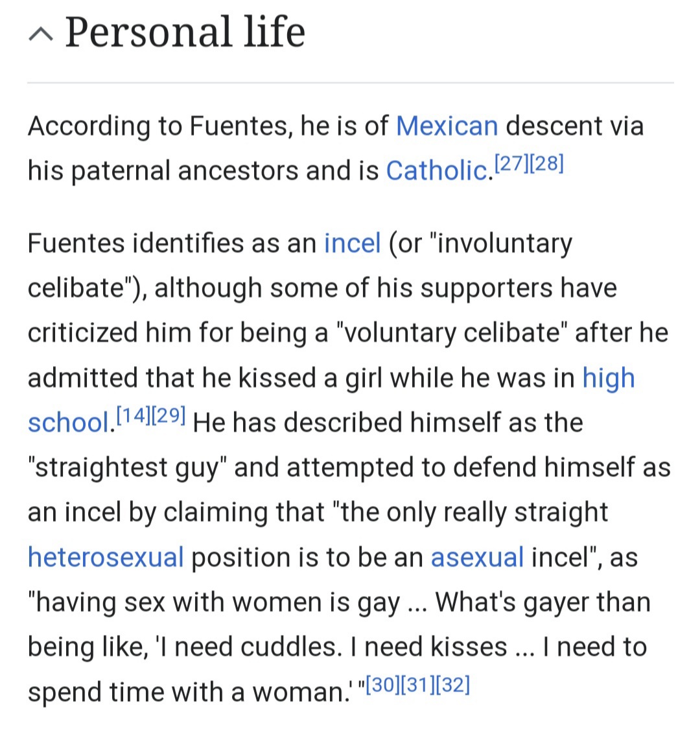Follow the incel article link
The width and height of the screenshot is (700, 747).
[352, 244]
